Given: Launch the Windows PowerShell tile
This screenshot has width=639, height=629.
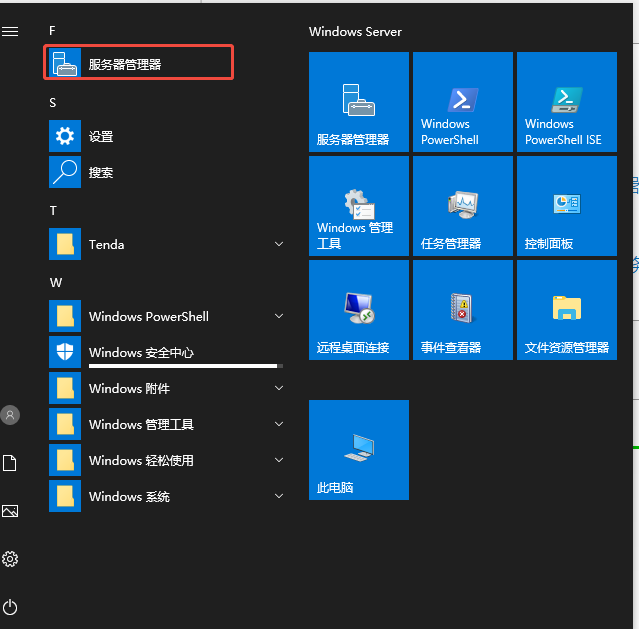Looking at the screenshot, I should (x=462, y=101).
